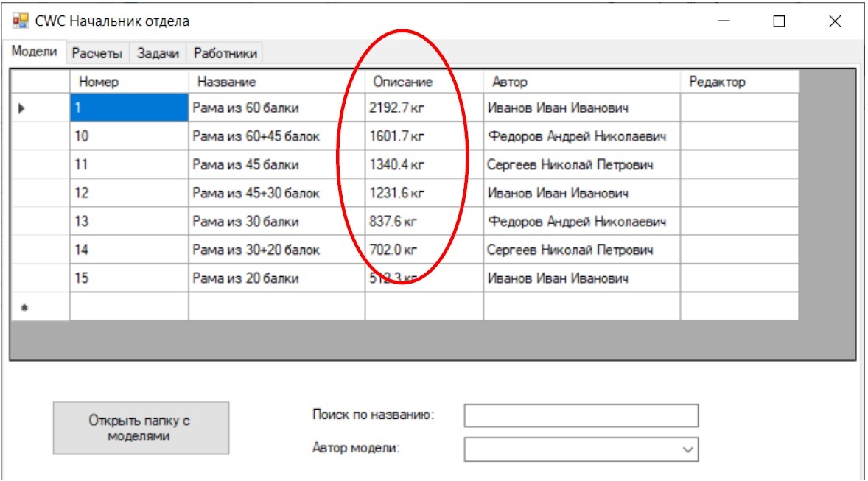Click the CWC application icon in title bar
The image size is (868, 481).
20,21
